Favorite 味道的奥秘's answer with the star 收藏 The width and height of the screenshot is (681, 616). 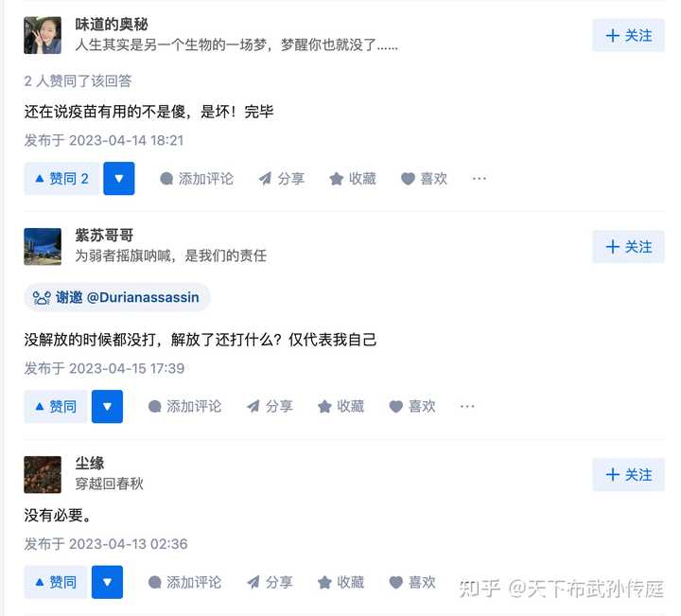tap(353, 179)
